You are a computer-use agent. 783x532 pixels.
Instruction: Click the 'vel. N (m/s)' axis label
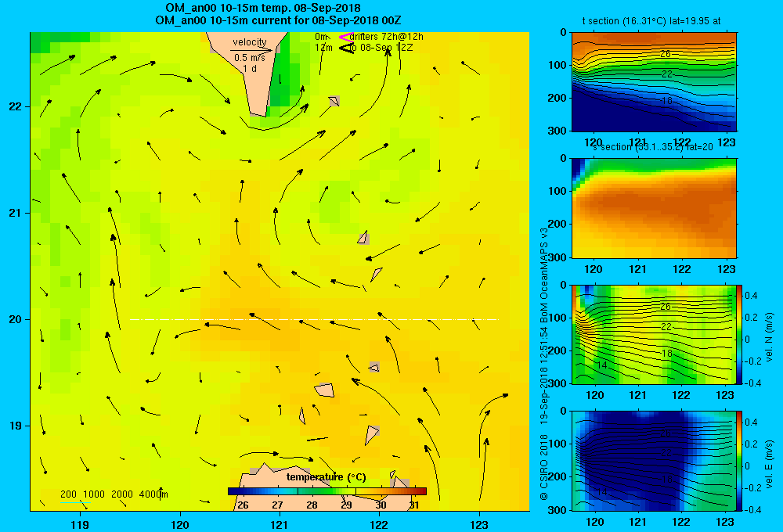(770, 337)
